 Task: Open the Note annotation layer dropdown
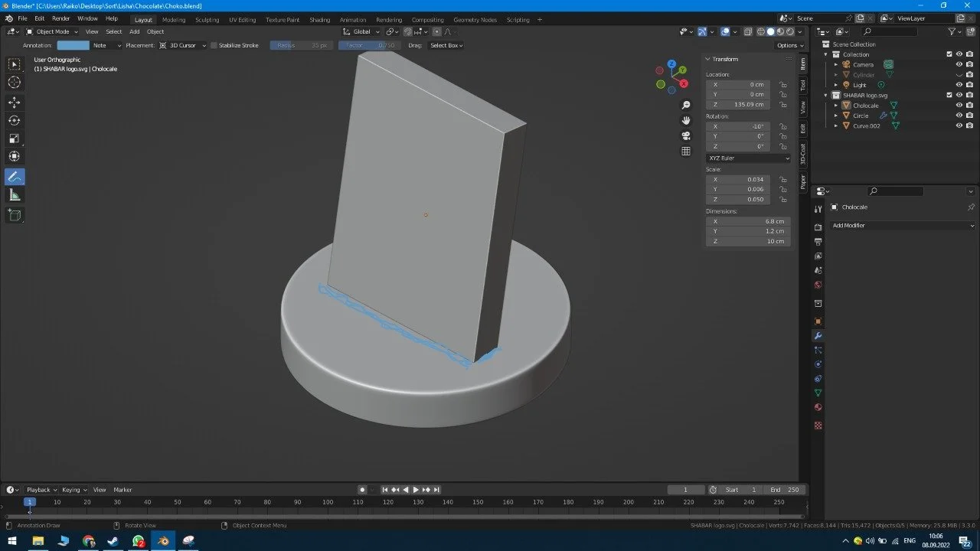pyautogui.click(x=107, y=45)
